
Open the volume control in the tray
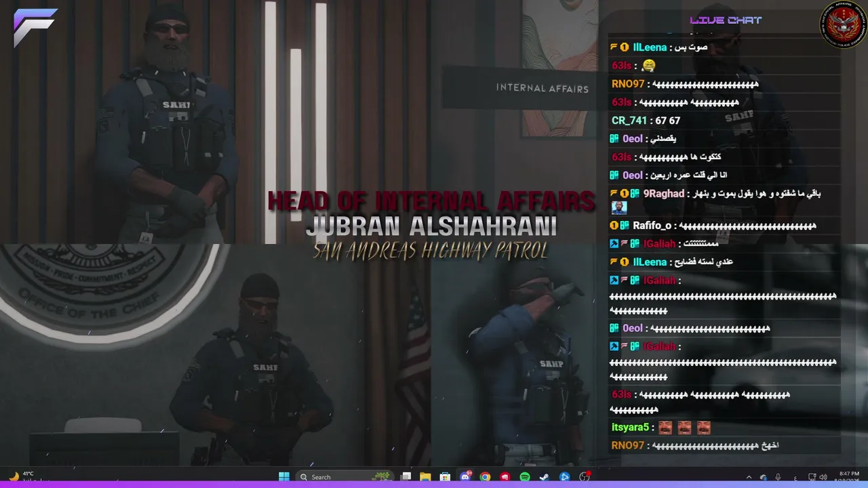823,477
